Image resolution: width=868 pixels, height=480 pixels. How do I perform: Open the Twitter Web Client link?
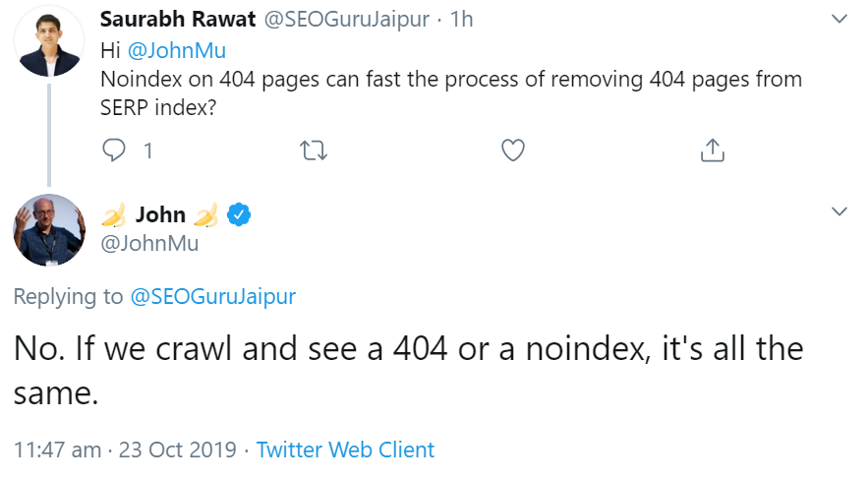pos(345,450)
